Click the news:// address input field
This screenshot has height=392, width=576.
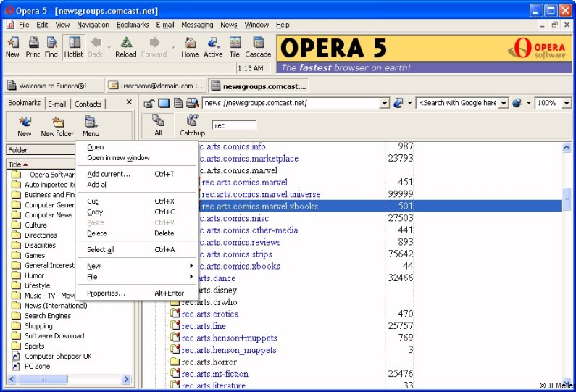coord(291,103)
